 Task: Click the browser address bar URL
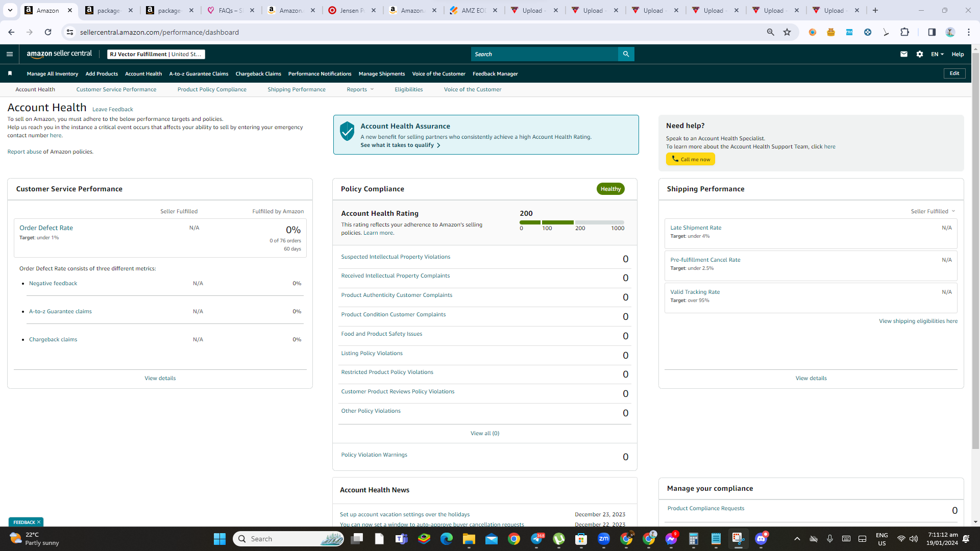[159, 32]
